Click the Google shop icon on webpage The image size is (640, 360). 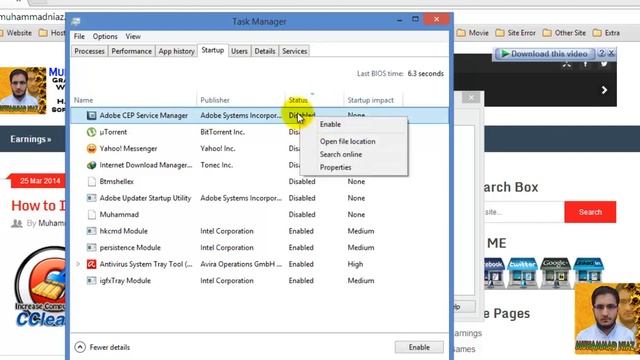click(555, 273)
